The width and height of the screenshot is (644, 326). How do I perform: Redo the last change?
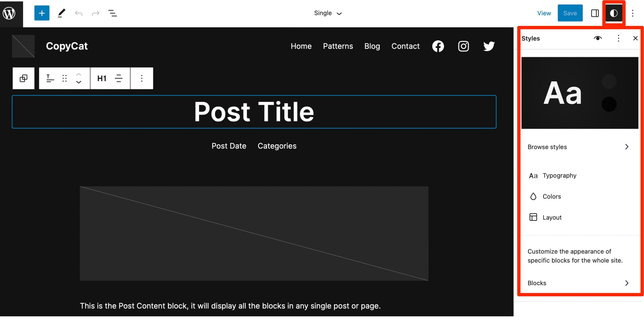95,13
